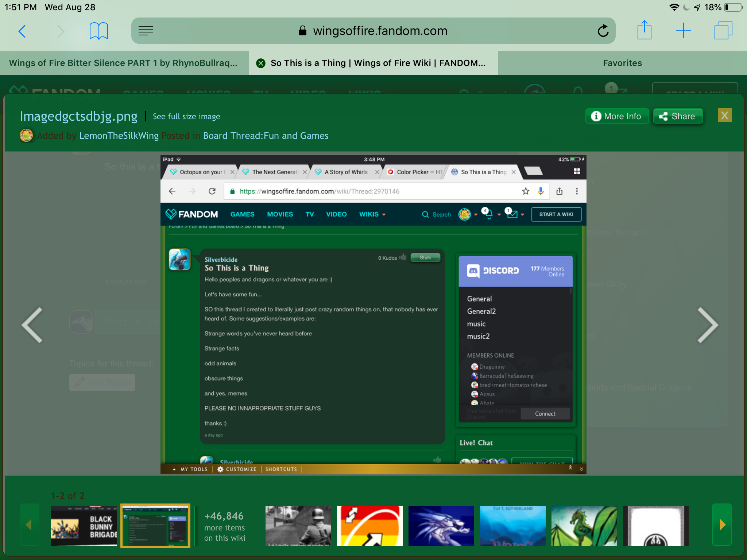747x560 pixels.
Task: Tap Safari back arrow button
Action: [22, 31]
